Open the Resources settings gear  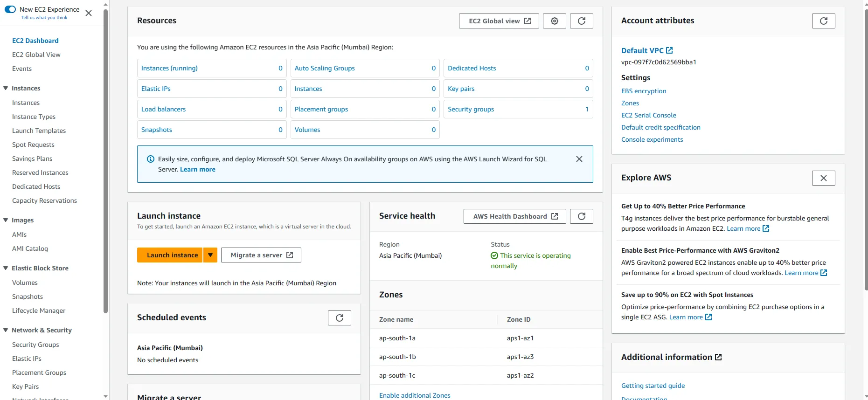click(x=555, y=21)
